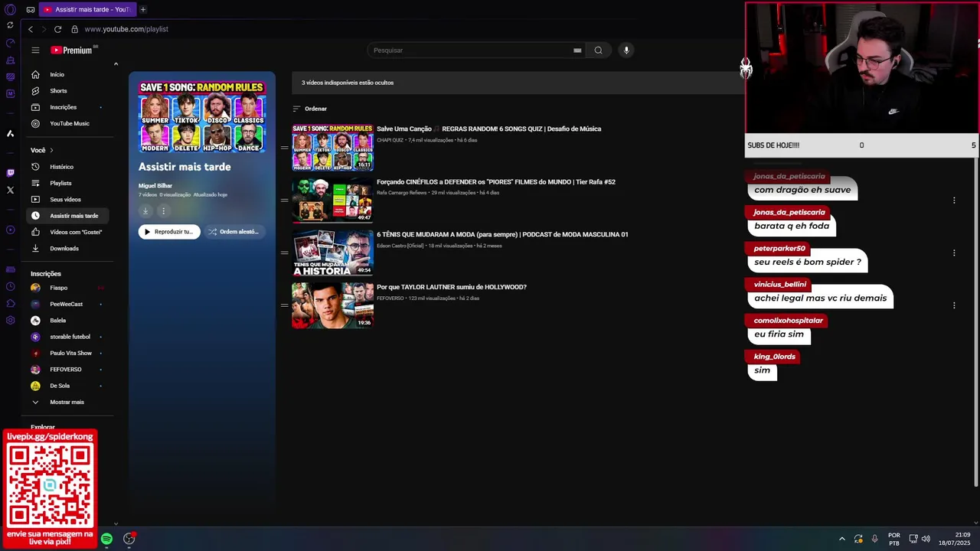This screenshot has height=551, width=980.
Task: Open Opera sidebar settings gear
Action: pos(10,320)
